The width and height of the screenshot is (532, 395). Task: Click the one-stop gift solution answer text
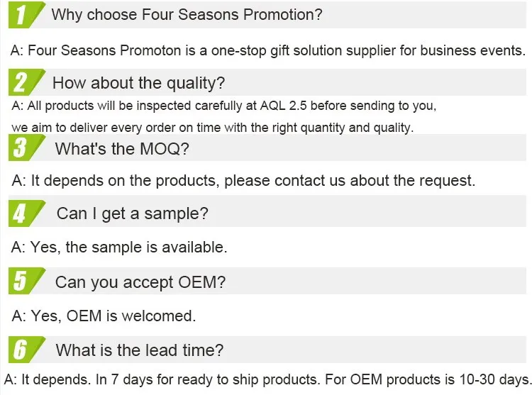coord(268,50)
